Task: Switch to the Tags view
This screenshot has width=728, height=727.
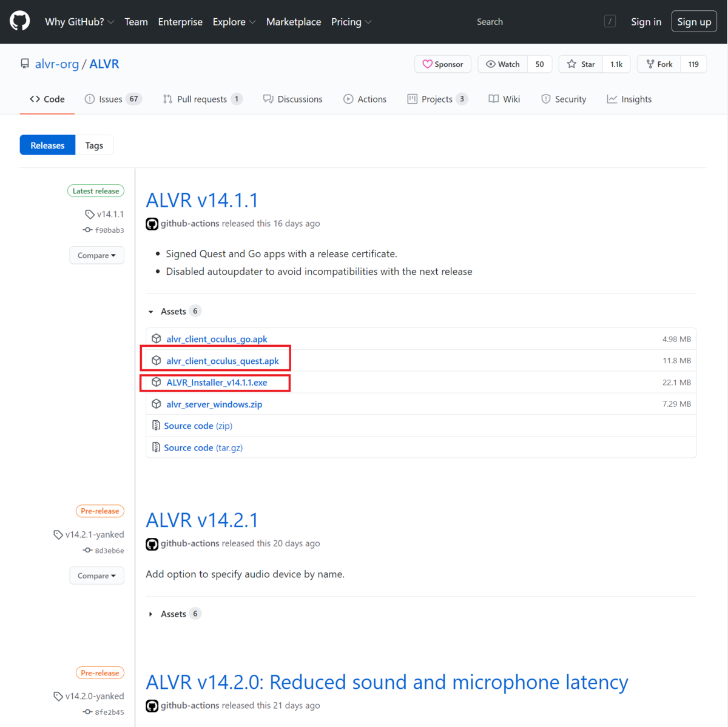Action: click(x=94, y=146)
